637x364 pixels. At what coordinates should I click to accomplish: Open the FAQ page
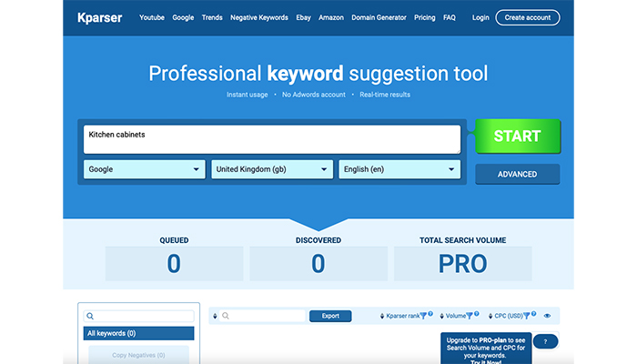click(x=450, y=17)
